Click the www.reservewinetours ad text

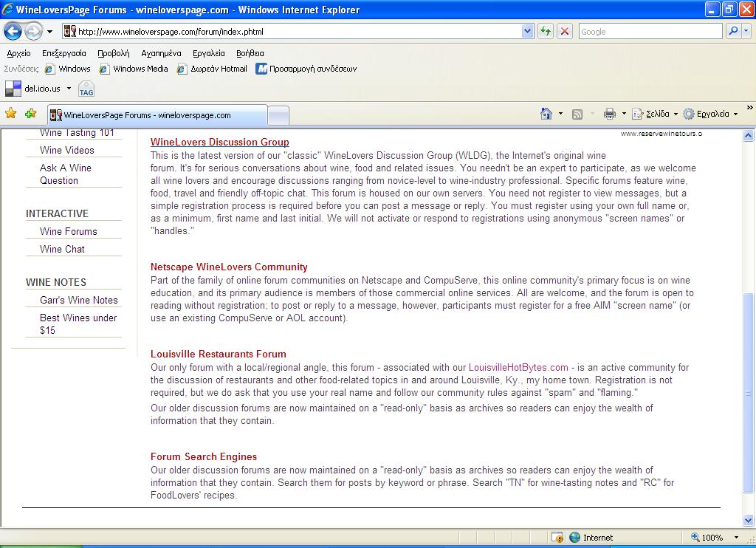pos(661,134)
